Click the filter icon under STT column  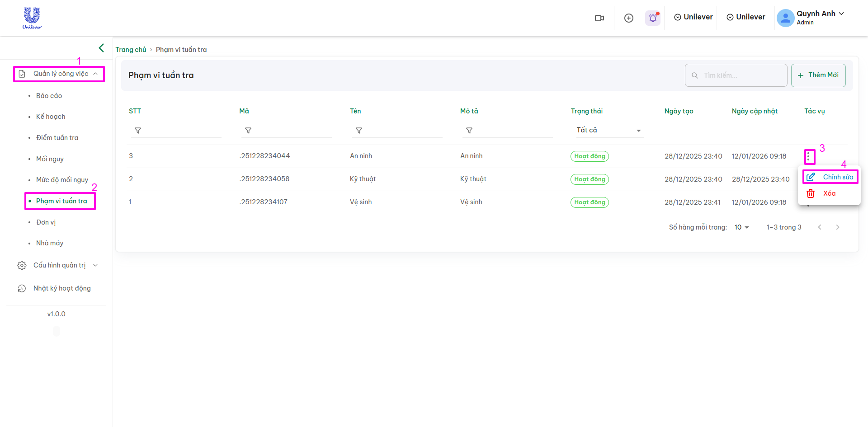[138, 131]
